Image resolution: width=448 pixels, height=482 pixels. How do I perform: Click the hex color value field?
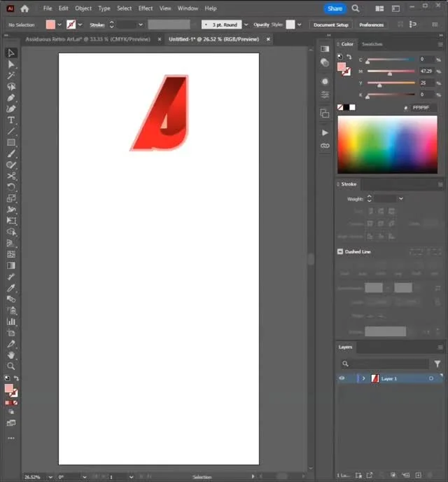pyautogui.click(x=422, y=108)
